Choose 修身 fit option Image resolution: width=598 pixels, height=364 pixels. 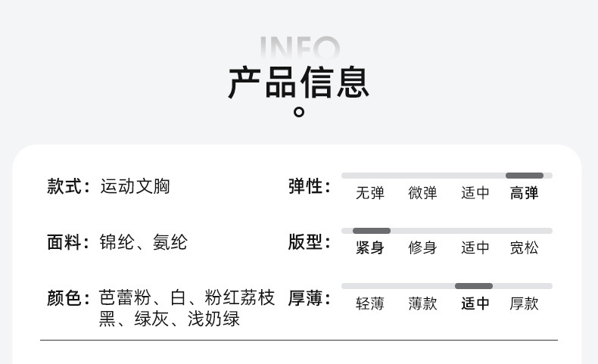pyautogui.click(x=422, y=247)
